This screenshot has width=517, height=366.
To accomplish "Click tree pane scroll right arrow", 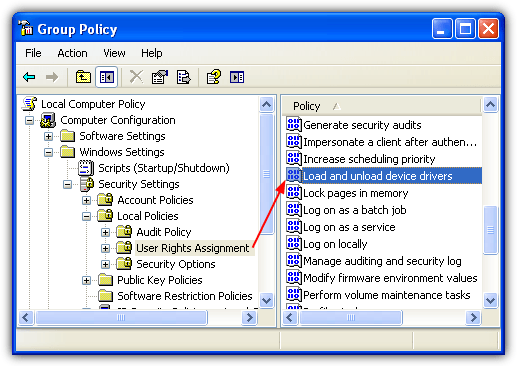I will [249, 317].
